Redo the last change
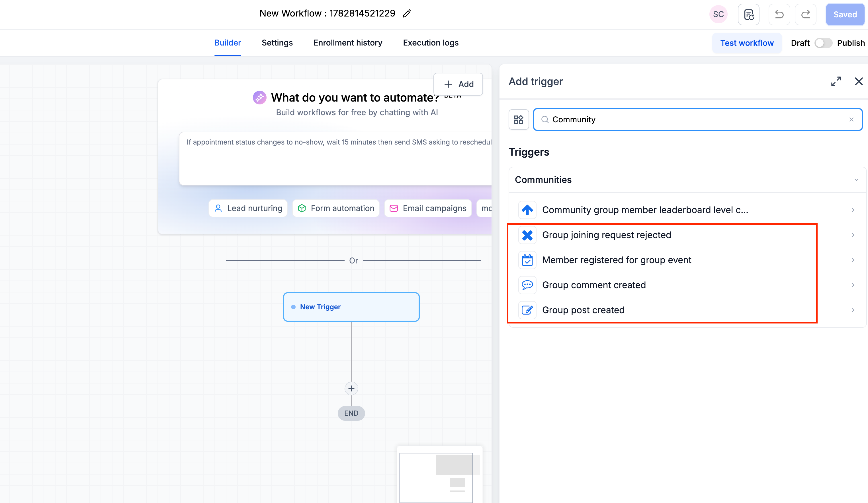Image resolution: width=868 pixels, height=503 pixels. (805, 15)
